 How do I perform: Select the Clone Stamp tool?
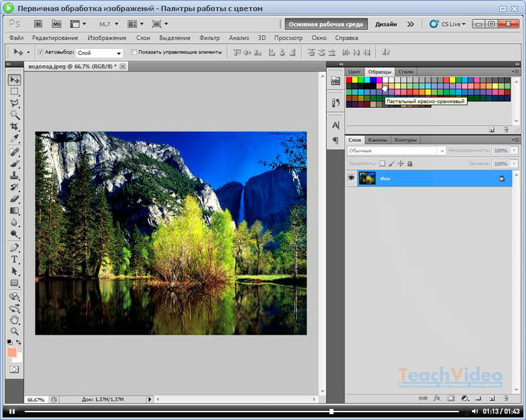tap(14, 175)
